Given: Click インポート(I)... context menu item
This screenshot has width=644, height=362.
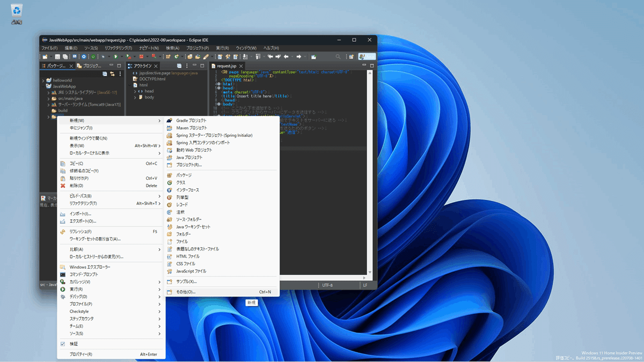Looking at the screenshot, I should click(x=111, y=213).
